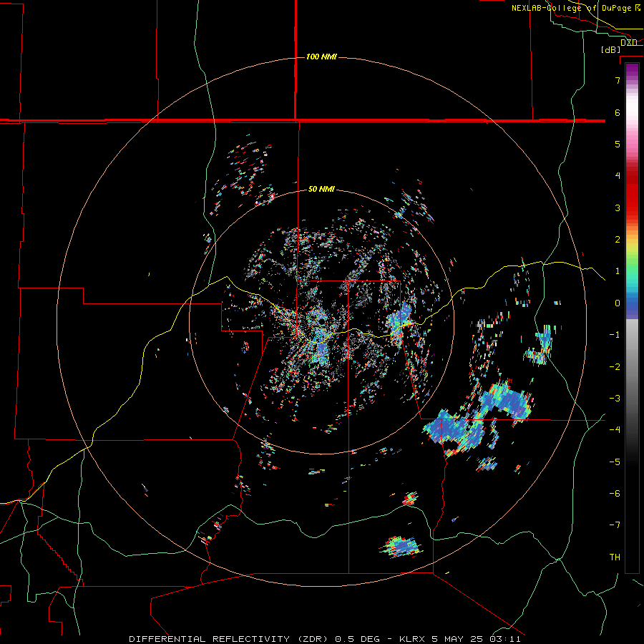This screenshot has width=644, height=644.
Task: Click the "1" value on the color scale
Action: [618, 271]
